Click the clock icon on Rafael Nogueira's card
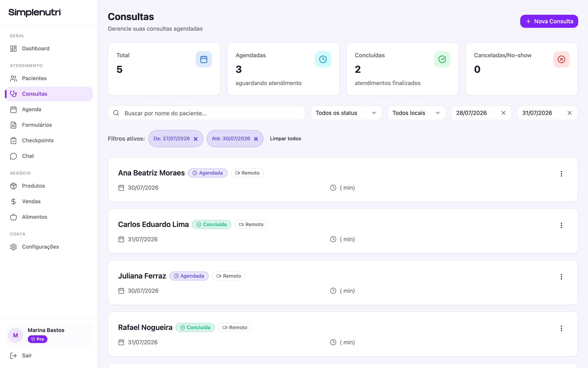 [x=333, y=342]
